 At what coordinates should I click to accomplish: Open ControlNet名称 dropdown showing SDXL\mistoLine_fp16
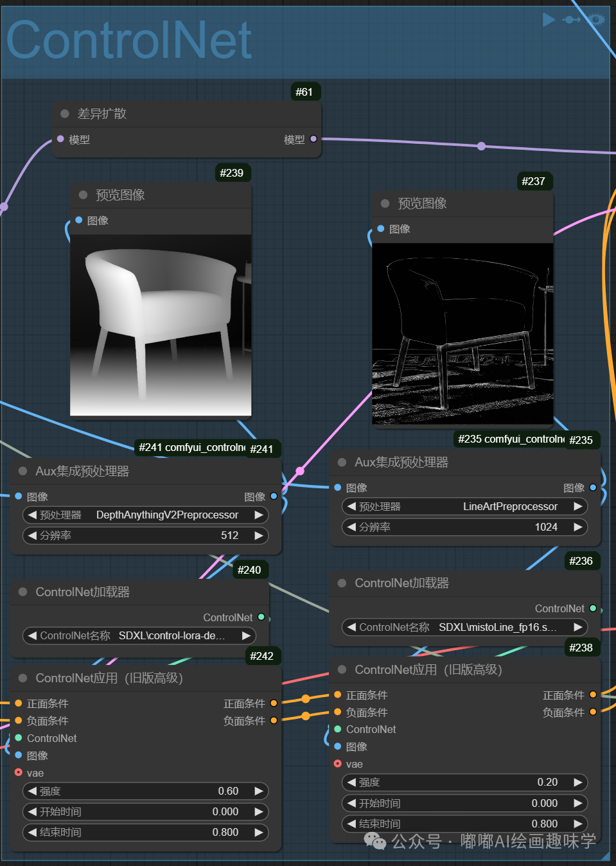(x=465, y=627)
